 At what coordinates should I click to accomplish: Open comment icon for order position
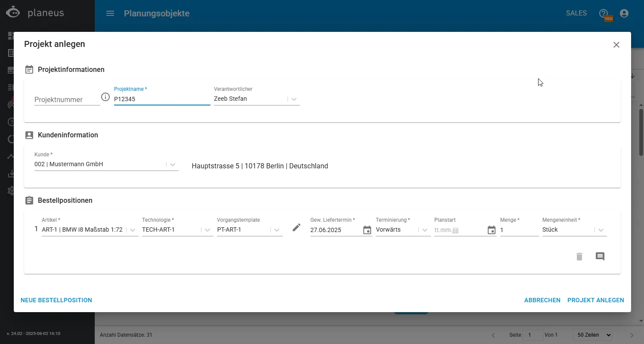pos(600,257)
